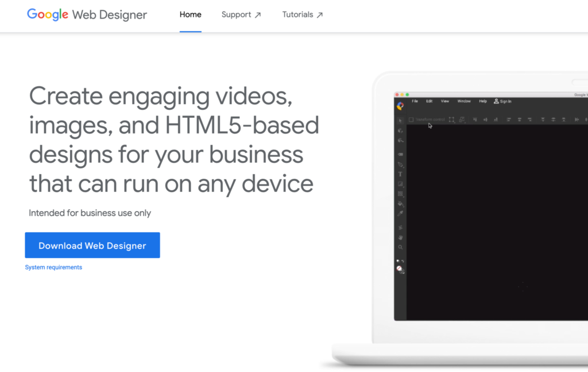Open the Window menu
The image size is (588, 372).
tap(464, 101)
